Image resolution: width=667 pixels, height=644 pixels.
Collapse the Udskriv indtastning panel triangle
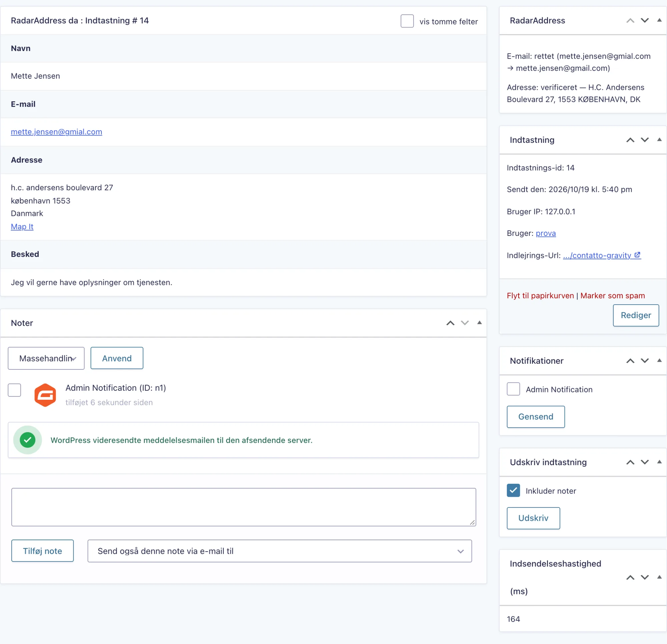tap(659, 462)
